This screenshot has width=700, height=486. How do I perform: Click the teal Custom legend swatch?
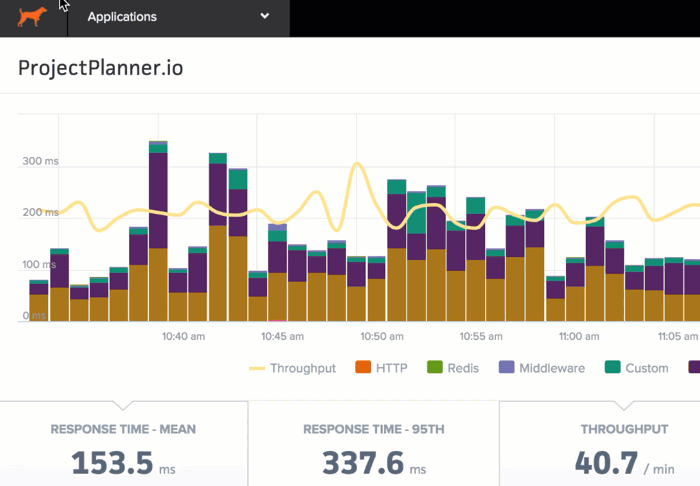(x=612, y=367)
